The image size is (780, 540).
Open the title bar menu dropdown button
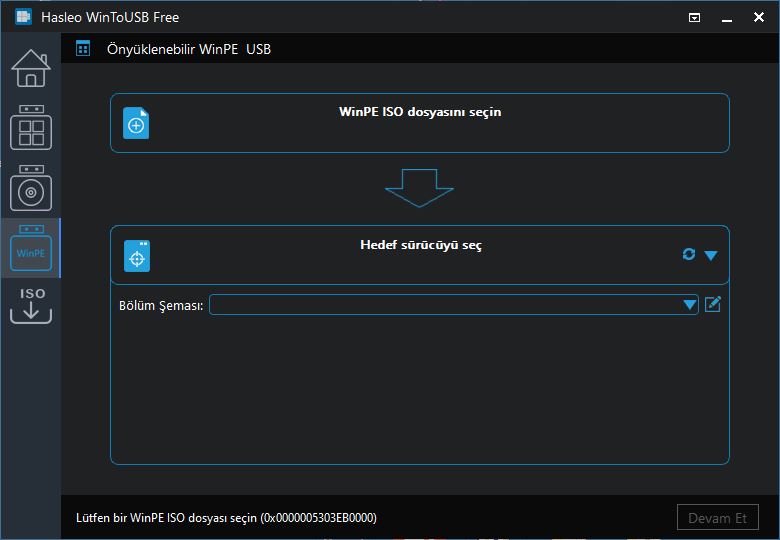click(x=694, y=17)
